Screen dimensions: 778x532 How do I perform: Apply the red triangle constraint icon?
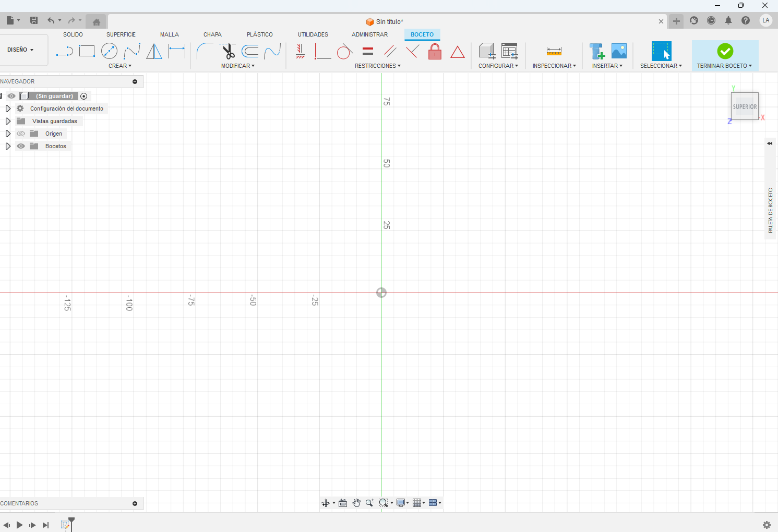457,52
